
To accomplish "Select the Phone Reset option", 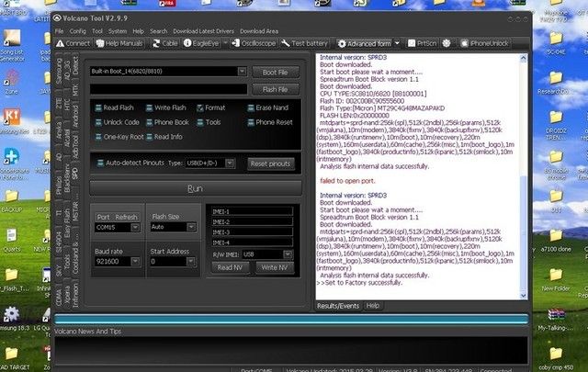I will (x=269, y=122).
